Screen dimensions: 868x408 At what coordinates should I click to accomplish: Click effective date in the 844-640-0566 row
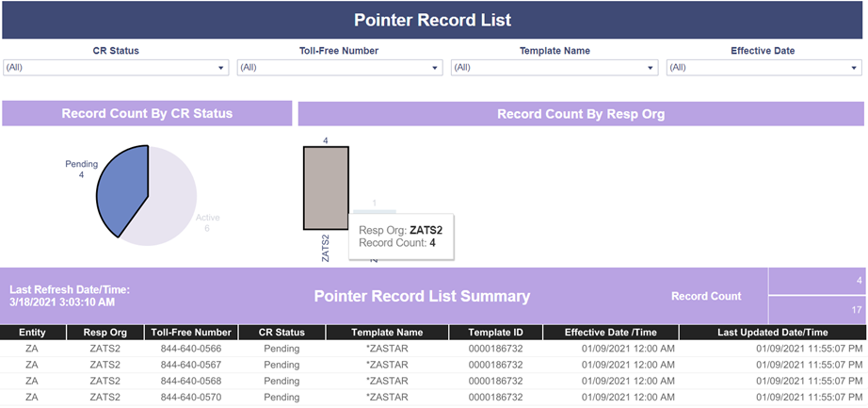click(x=628, y=349)
